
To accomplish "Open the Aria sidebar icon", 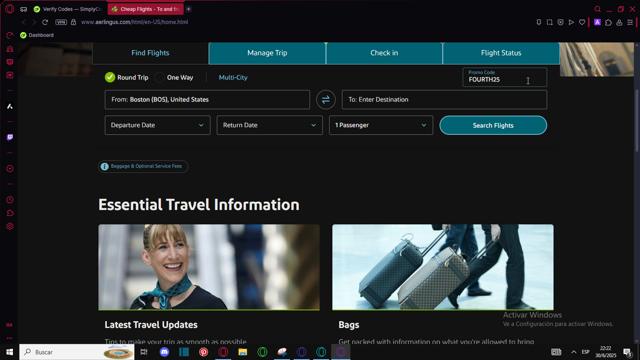I will coord(10,107).
